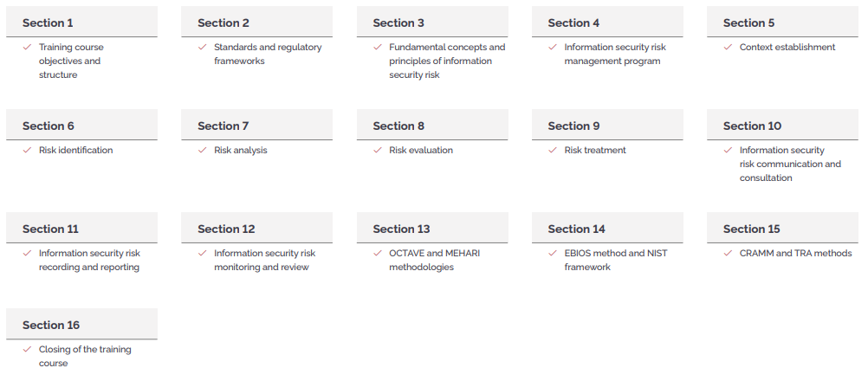Click the checkmark beside Training course objectives
This screenshot has width=868, height=381.
pyautogui.click(x=27, y=48)
